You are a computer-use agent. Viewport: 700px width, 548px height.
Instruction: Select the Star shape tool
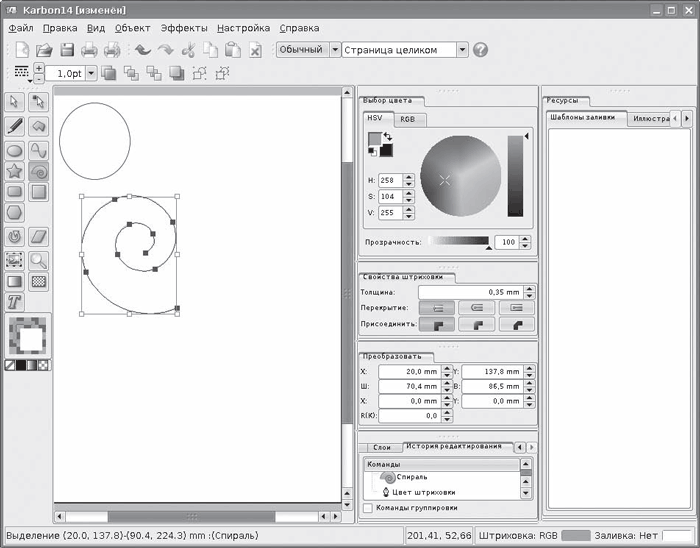15,171
